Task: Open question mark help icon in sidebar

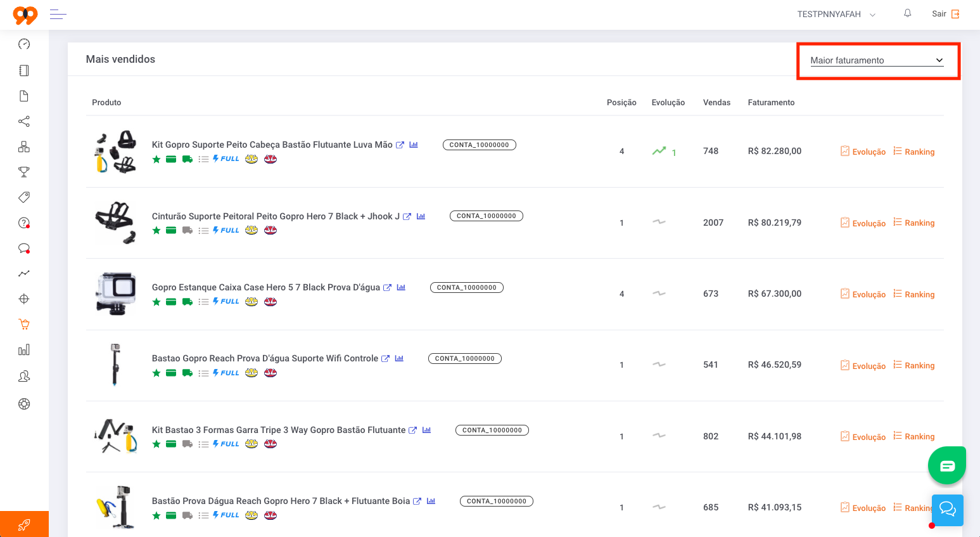Action: point(24,223)
